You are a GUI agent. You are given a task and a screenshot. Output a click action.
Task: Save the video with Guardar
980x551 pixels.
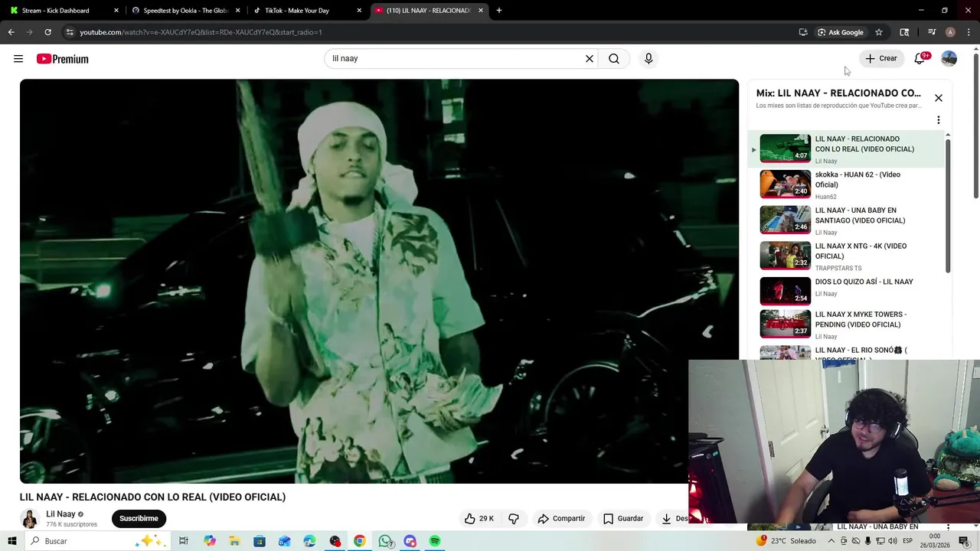[x=623, y=519]
